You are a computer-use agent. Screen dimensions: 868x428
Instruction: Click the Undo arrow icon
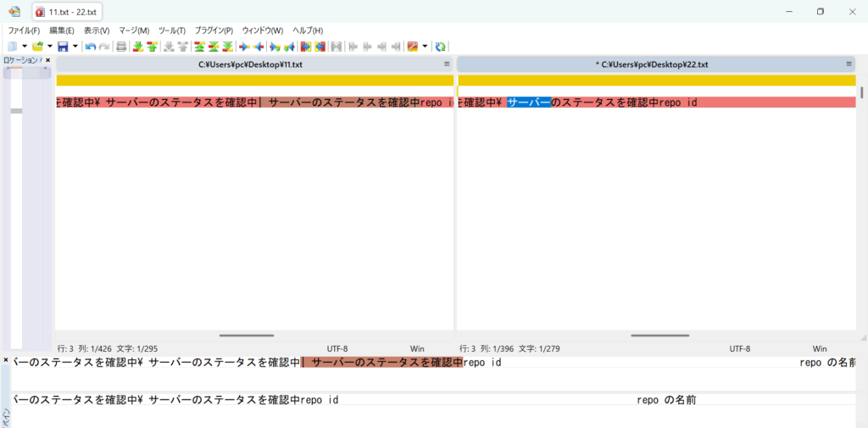[90, 46]
